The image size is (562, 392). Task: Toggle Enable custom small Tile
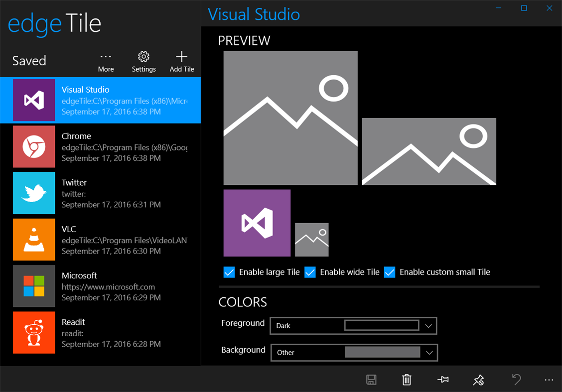(x=389, y=272)
